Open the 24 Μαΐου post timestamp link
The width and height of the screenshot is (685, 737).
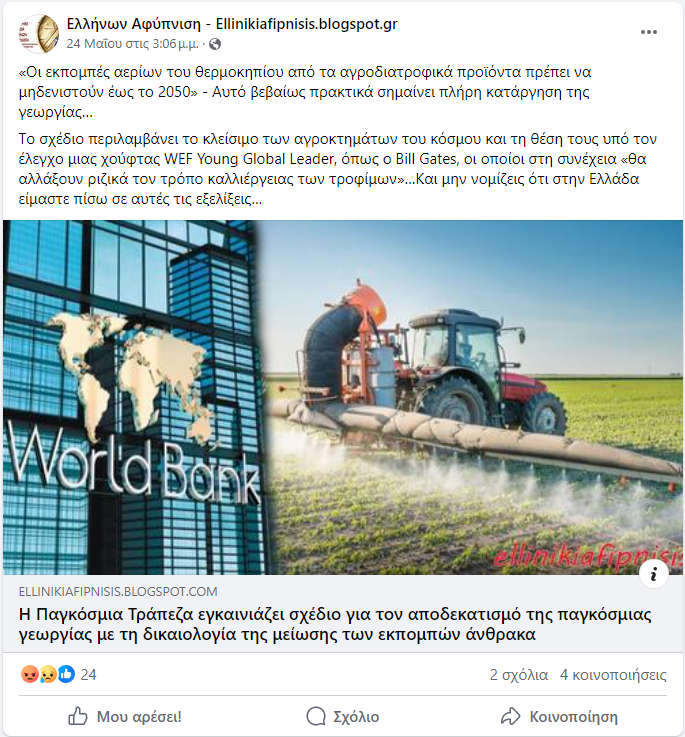(x=133, y=44)
